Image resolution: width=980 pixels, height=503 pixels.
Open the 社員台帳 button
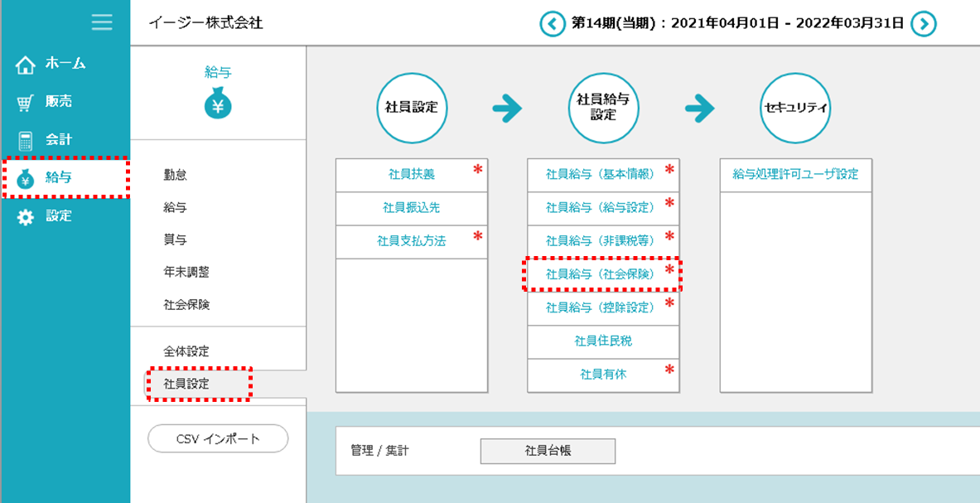tap(548, 451)
